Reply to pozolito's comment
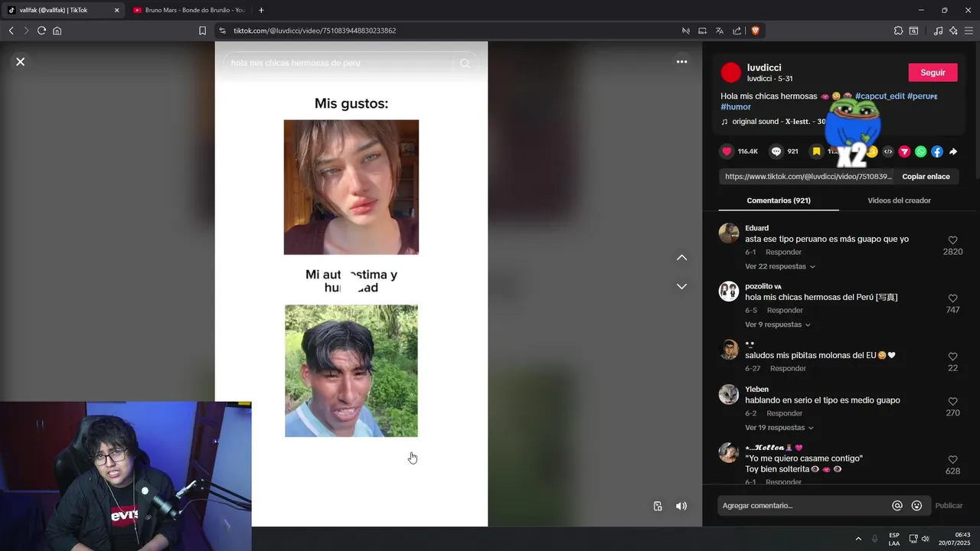Image resolution: width=980 pixels, height=551 pixels. click(785, 310)
